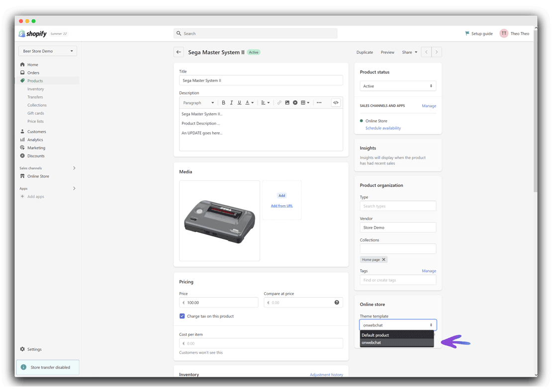Click the back arrow next to the product title
Viewport: 552px width, 392px height.
(179, 52)
